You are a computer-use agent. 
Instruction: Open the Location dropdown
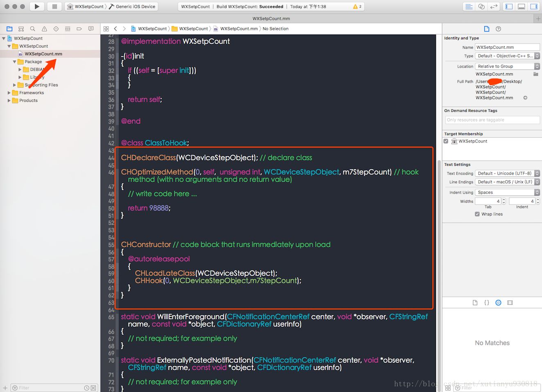[x=507, y=66]
